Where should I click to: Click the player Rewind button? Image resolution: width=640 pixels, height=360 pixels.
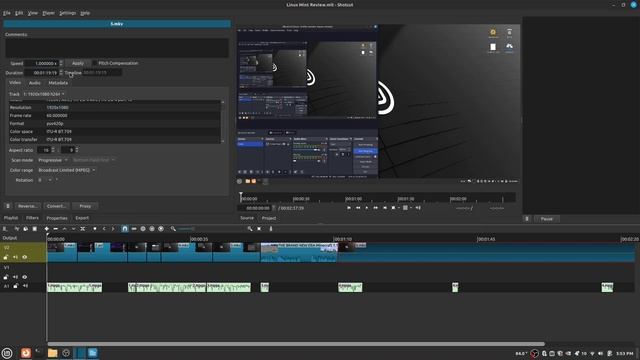(358, 208)
